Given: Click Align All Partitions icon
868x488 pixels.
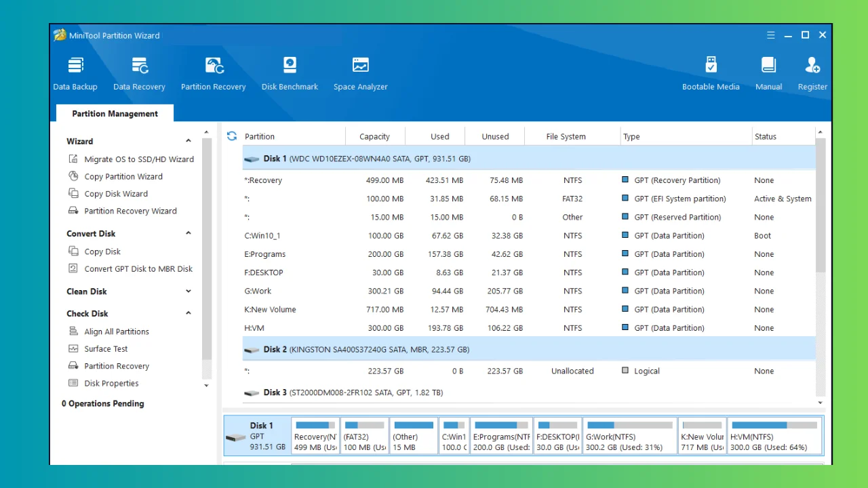Looking at the screenshot, I should 74,331.
